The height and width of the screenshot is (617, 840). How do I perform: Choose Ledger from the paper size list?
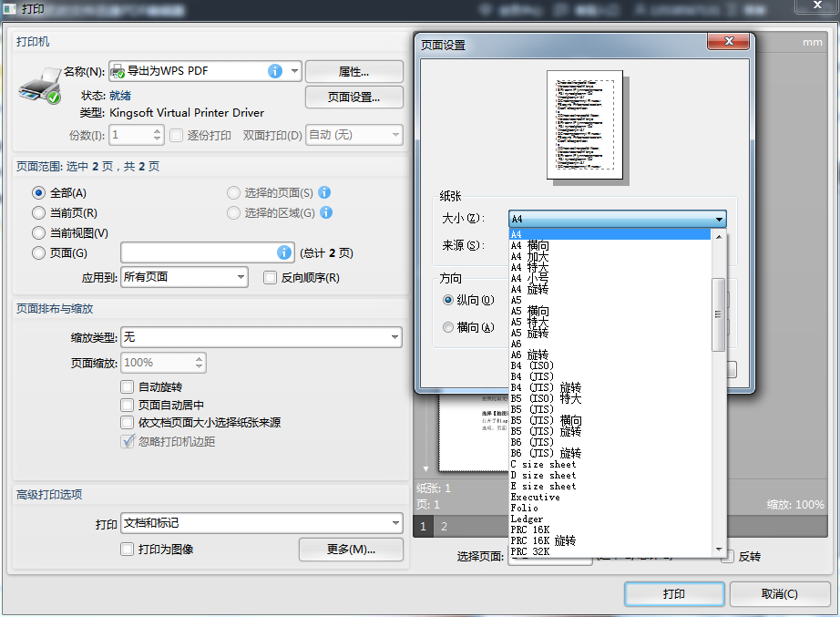tap(528, 519)
